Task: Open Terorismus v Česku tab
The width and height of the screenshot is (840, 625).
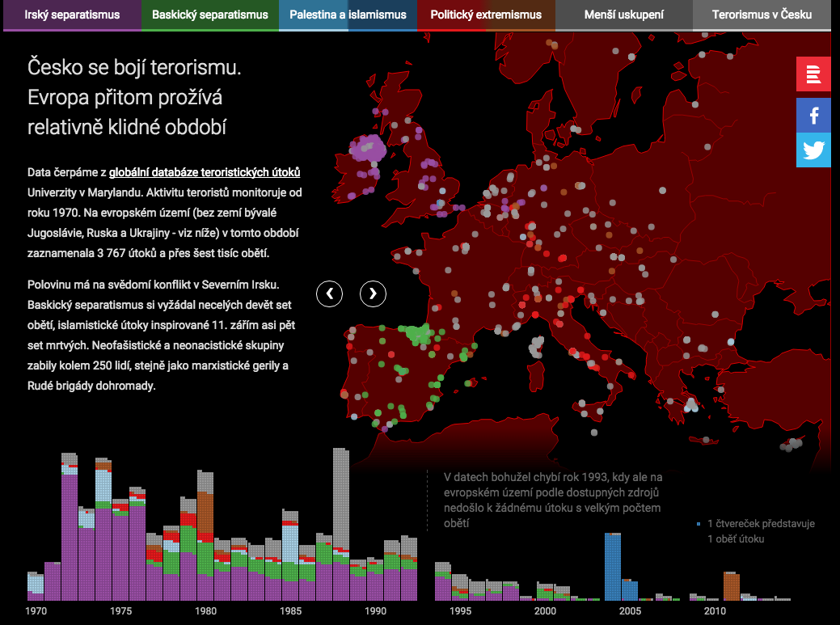Action: click(762, 15)
